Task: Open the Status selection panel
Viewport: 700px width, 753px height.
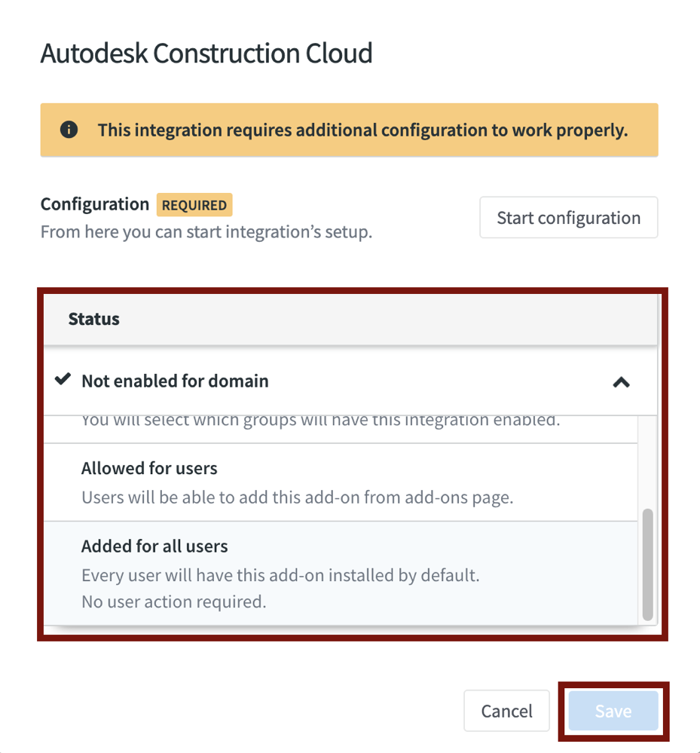Action: click(350, 318)
